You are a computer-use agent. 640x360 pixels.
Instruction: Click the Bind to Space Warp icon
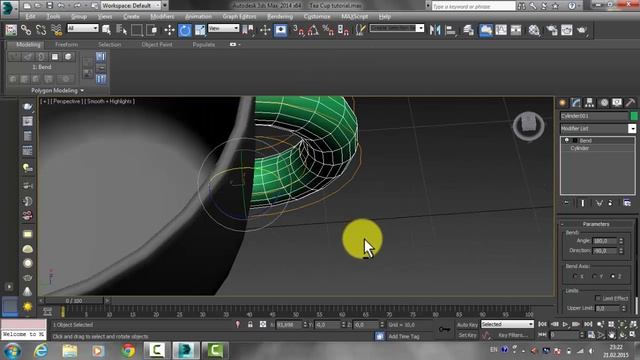point(56,30)
